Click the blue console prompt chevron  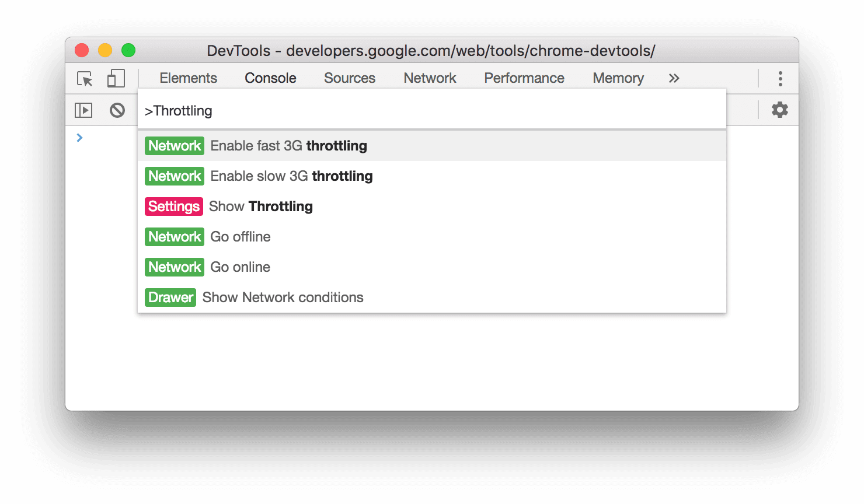79,138
